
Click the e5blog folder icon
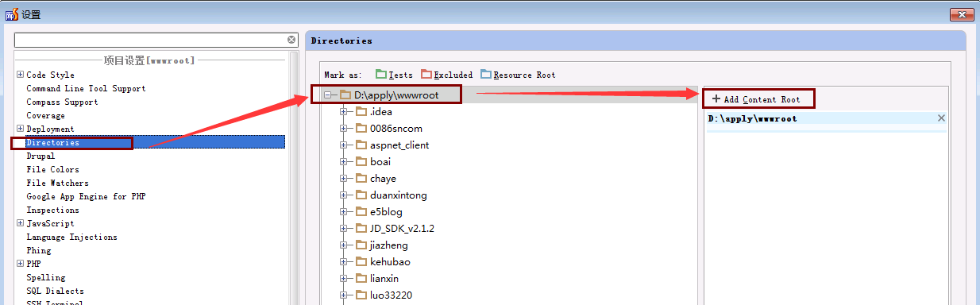[x=361, y=211]
